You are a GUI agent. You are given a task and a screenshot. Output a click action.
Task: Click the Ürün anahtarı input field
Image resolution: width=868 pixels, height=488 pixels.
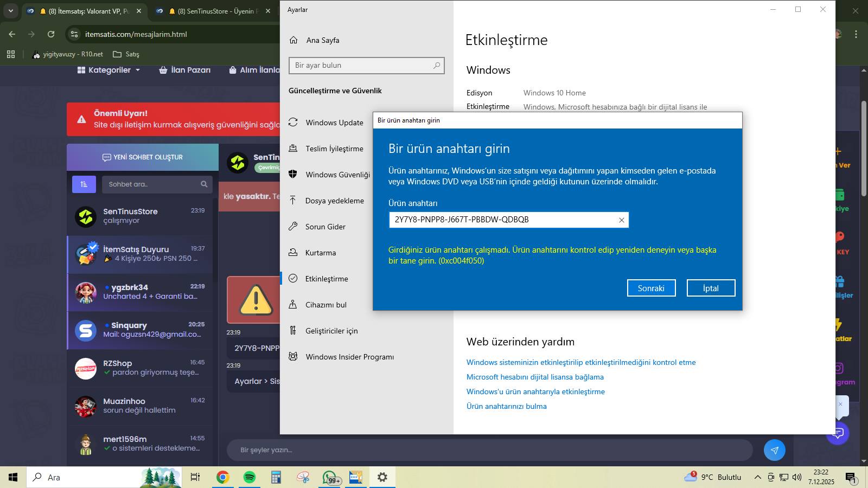pyautogui.click(x=509, y=220)
